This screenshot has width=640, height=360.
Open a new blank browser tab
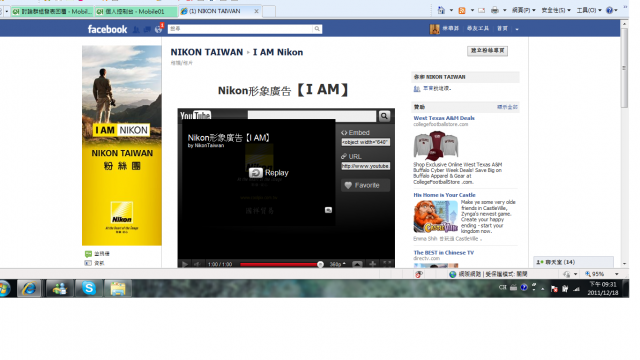269,11
